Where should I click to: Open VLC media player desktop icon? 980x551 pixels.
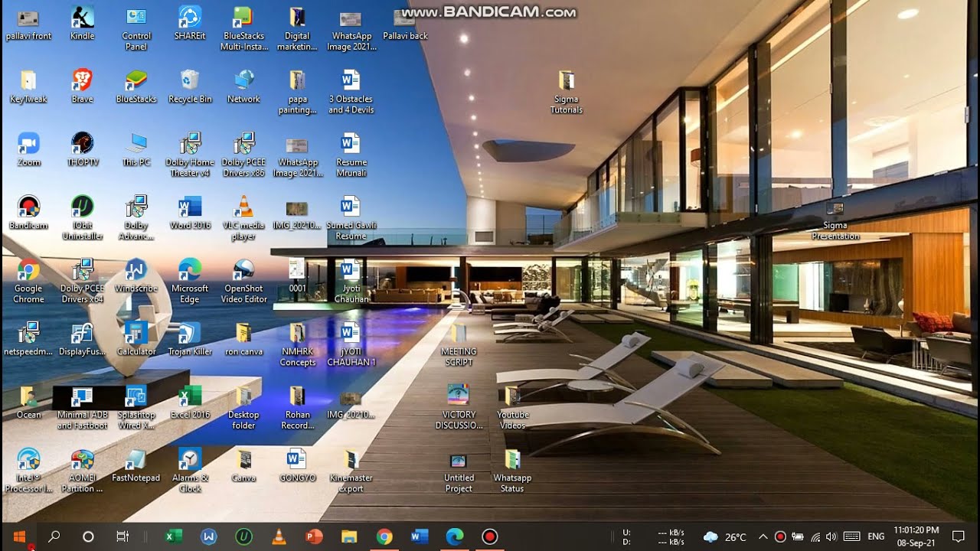243,218
